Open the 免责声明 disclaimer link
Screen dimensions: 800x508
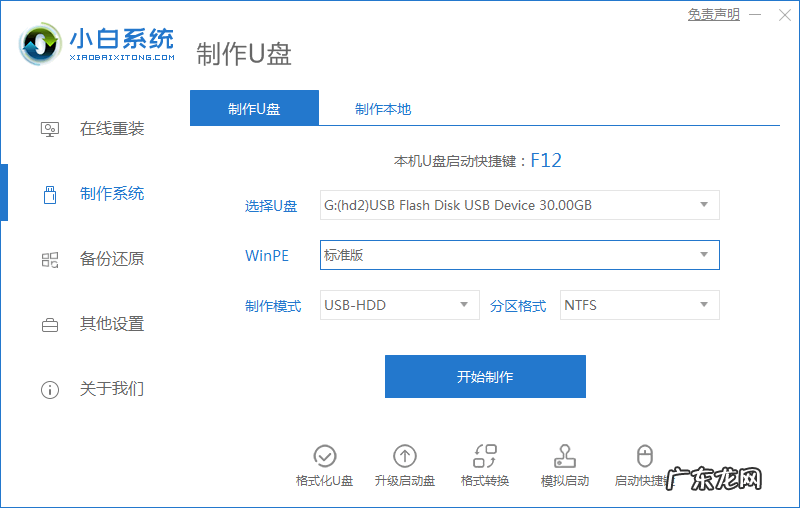point(714,14)
